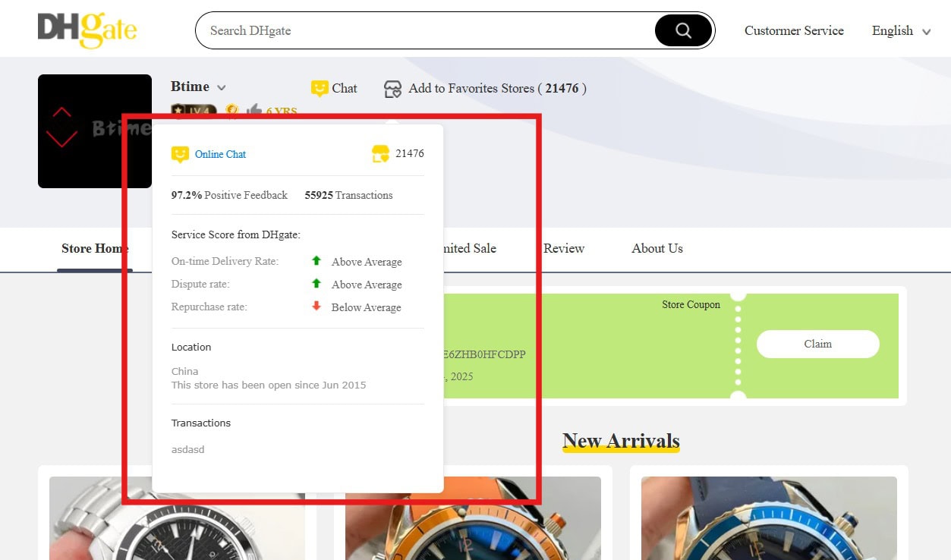Click the Add to Favorites store heart icon
951x560 pixels.
(392, 90)
